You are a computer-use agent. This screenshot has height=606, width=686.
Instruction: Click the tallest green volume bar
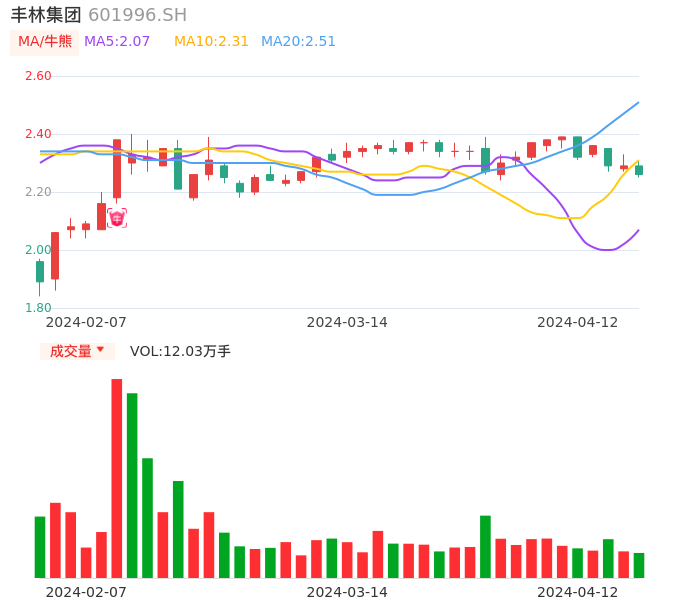(x=132, y=485)
